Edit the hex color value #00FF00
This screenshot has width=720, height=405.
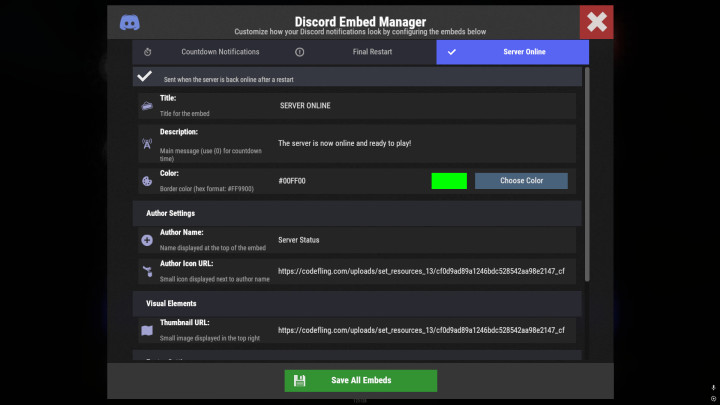click(x=351, y=181)
